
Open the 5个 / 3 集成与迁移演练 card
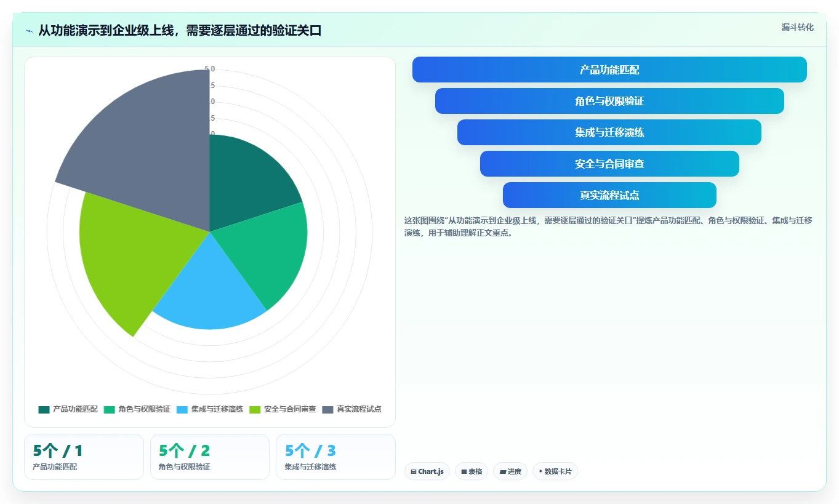(x=335, y=457)
